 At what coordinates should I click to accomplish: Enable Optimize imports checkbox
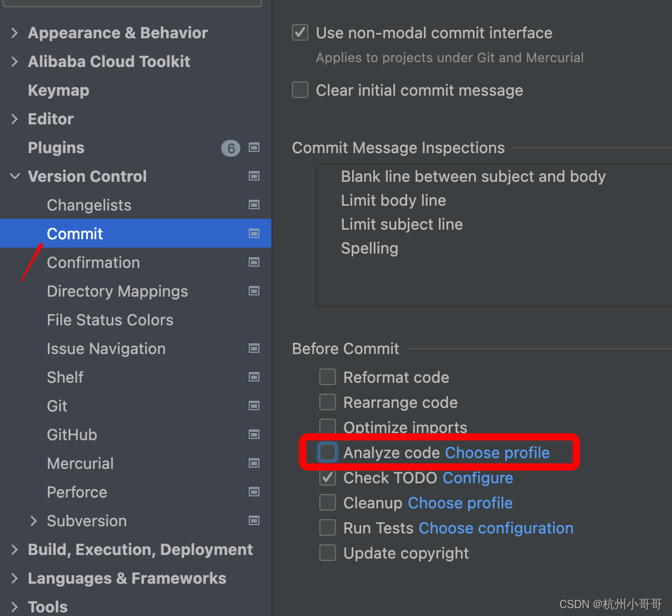pos(328,426)
